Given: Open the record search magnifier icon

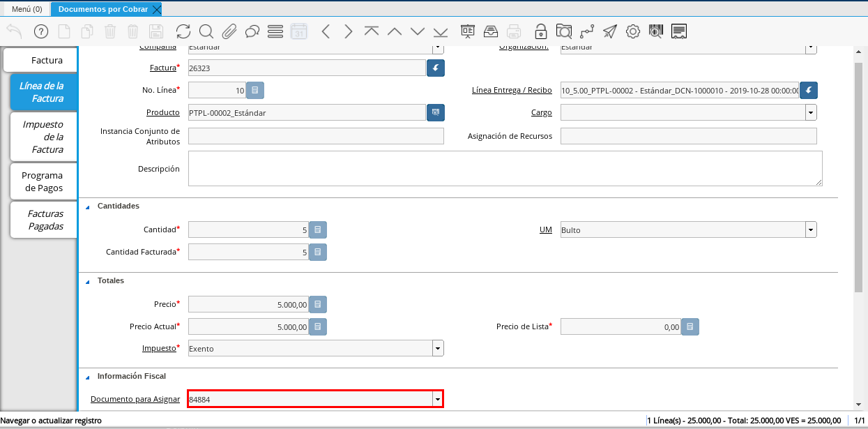Looking at the screenshot, I should (x=206, y=31).
